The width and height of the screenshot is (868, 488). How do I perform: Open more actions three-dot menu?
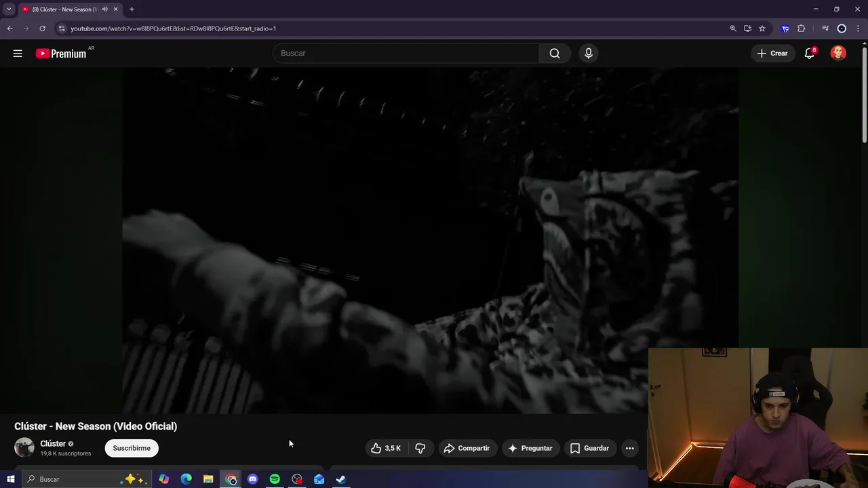pyautogui.click(x=630, y=448)
